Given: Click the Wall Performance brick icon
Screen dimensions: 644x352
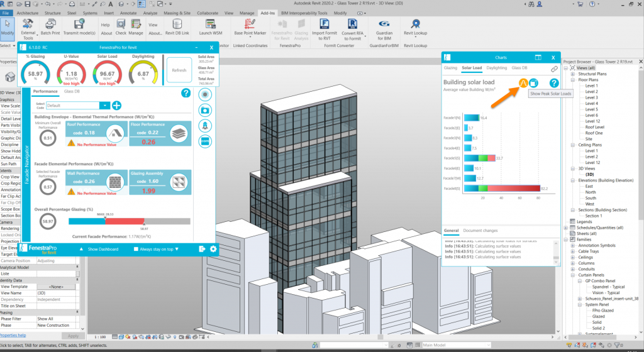Looking at the screenshot, I should [x=115, y=182].
